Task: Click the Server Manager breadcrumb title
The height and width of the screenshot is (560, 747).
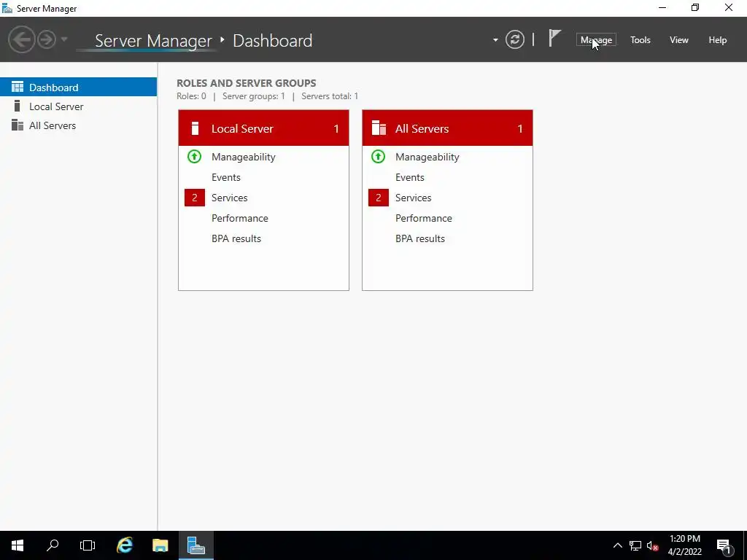Action: tap(153, 41)
